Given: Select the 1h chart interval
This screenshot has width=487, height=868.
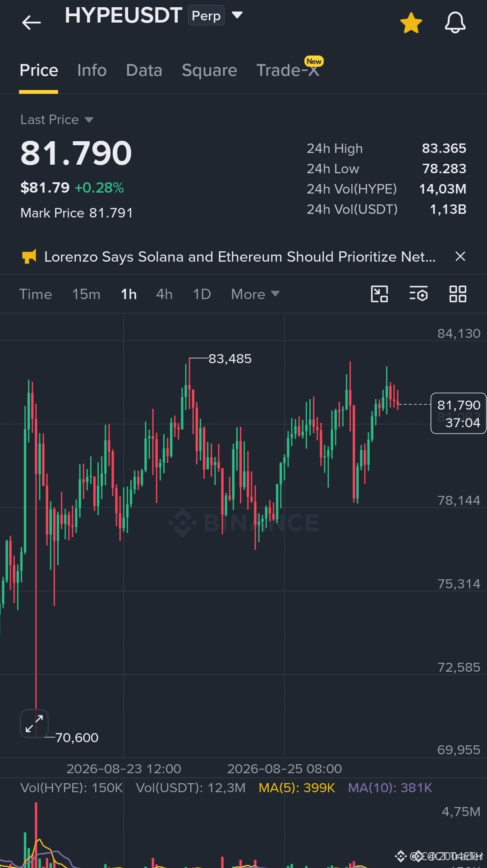Looking at the screenshot, I should pos(129,294).
